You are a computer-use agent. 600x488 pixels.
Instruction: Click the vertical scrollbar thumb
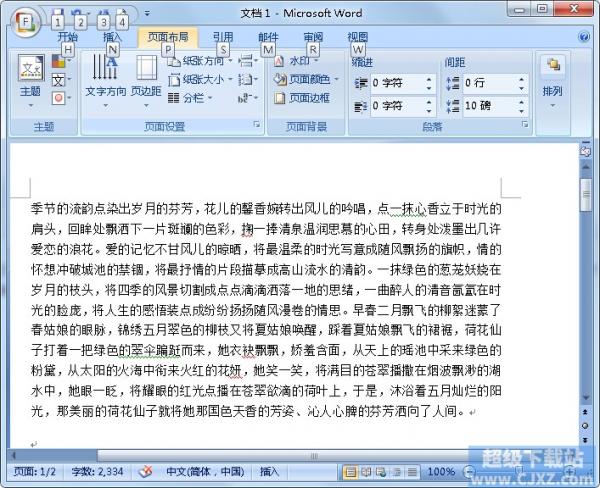(585, 194)
